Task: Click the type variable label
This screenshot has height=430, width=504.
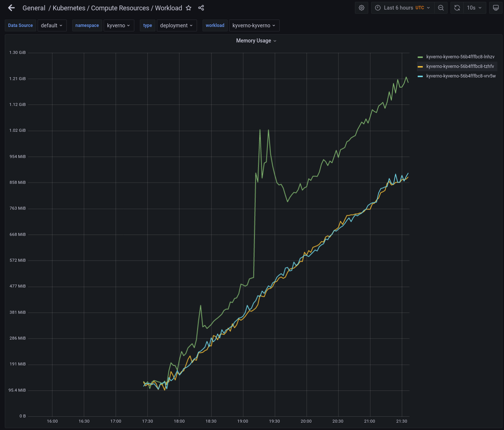Action: coord(148,25)
